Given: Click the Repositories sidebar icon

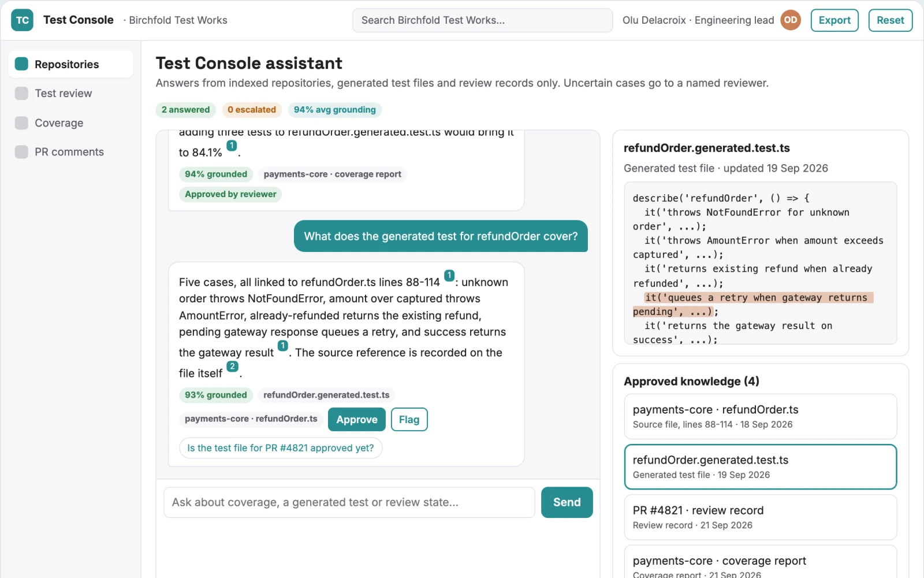Looking at the screenshot, I should click(21, 64).
